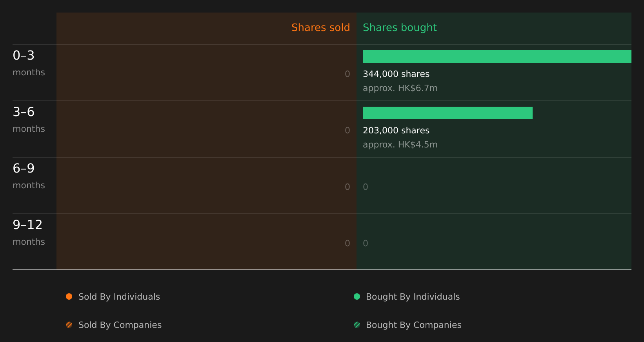Image resolution: width=644 pixels, height=342 pixels.
Task: Click the 'Bought By Individuals' legend label
Action: 413,297
